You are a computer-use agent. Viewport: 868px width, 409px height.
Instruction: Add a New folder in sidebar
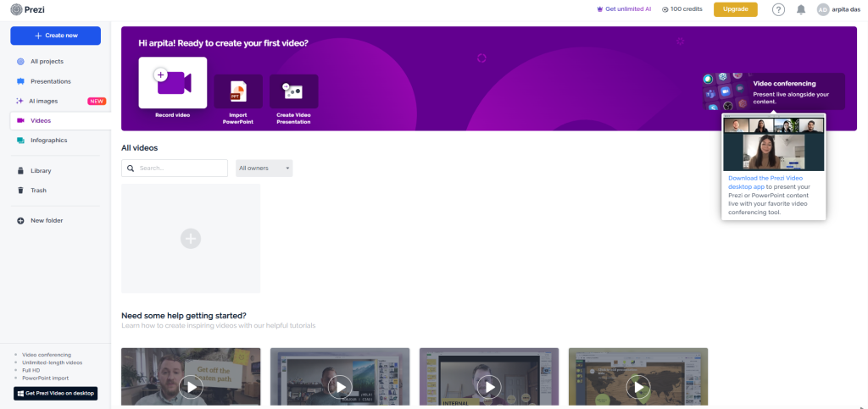tap(47, 220)
